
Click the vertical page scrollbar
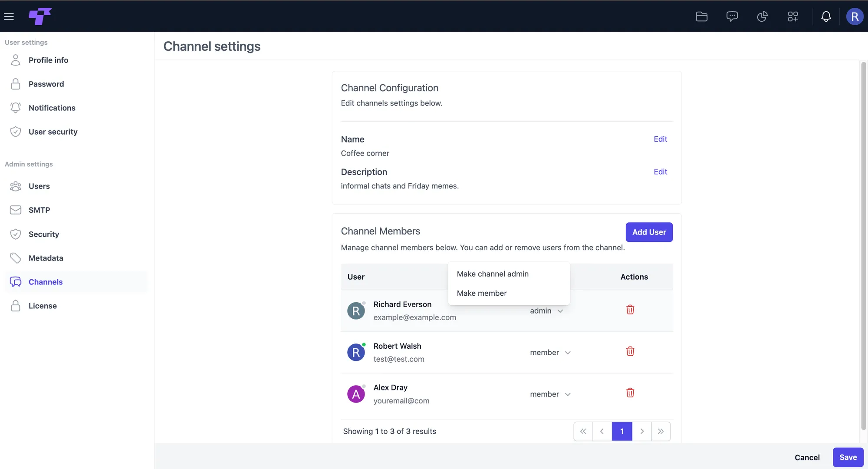(x=864, y=245)
